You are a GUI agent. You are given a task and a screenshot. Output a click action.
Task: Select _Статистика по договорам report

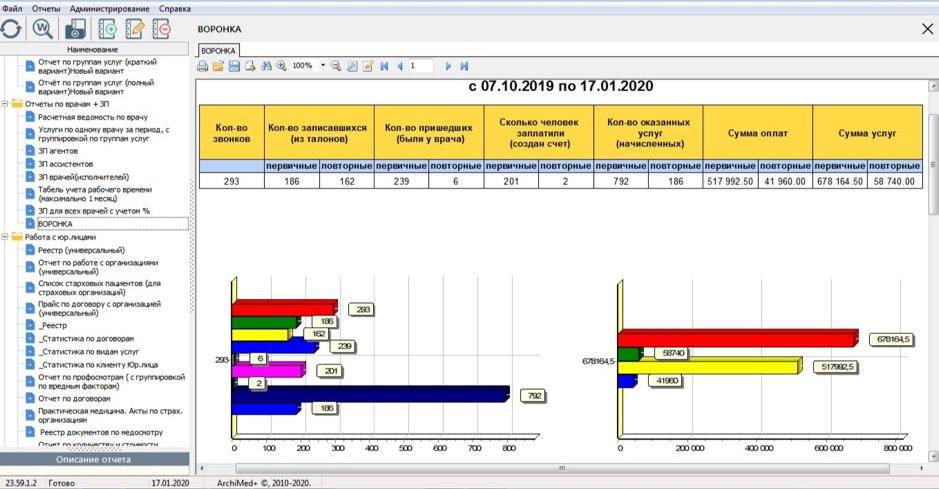pyautogui.click(x=86, y=339)
